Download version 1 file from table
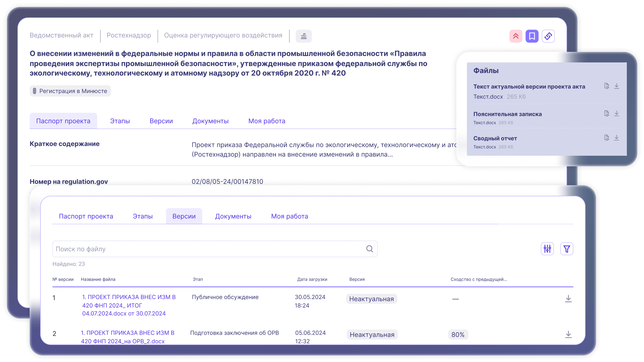Screen dimensions: 644x362 (x=568, y=299)
